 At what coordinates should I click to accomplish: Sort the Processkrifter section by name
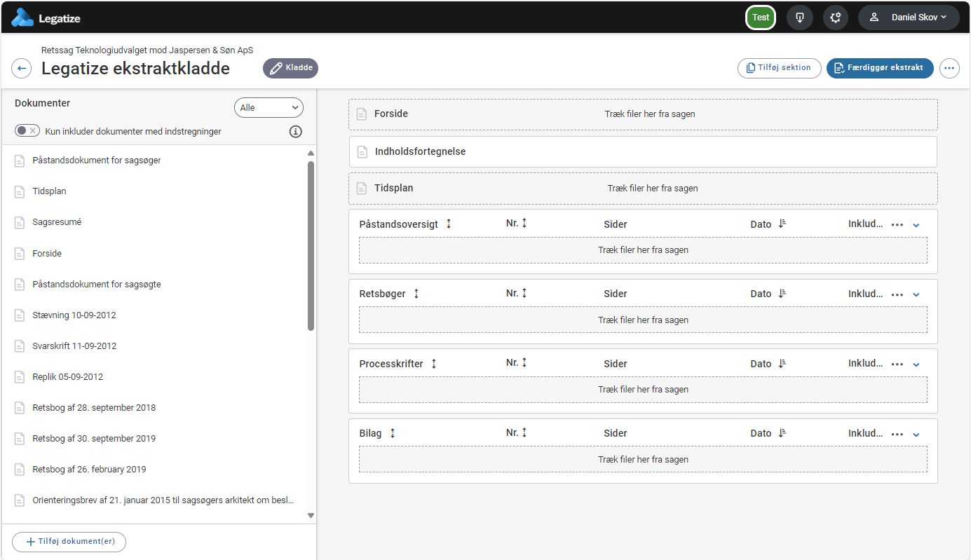(433, 364)
